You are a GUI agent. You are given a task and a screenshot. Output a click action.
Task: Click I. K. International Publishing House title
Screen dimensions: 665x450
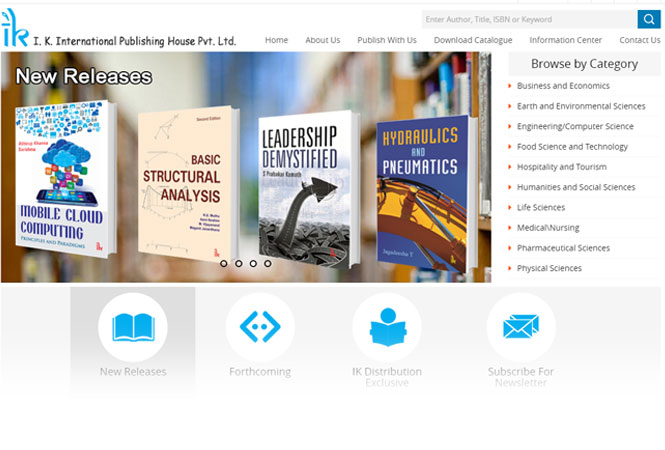(x=134, y=41)
